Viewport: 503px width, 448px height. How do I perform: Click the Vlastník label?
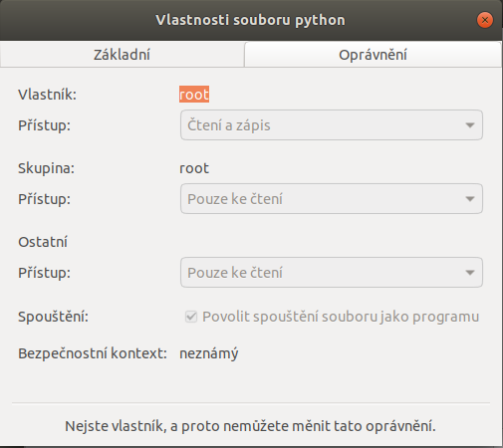click(x=47, y=95)
